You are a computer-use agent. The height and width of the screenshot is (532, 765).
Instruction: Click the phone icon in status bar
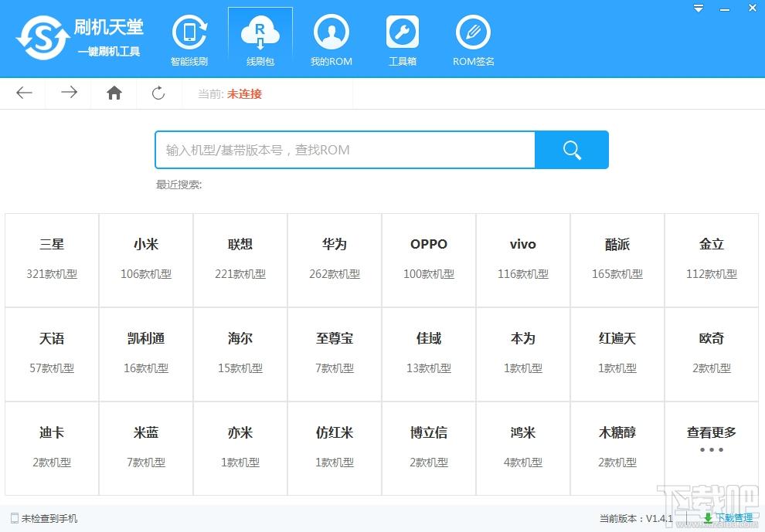click(14, 518)
